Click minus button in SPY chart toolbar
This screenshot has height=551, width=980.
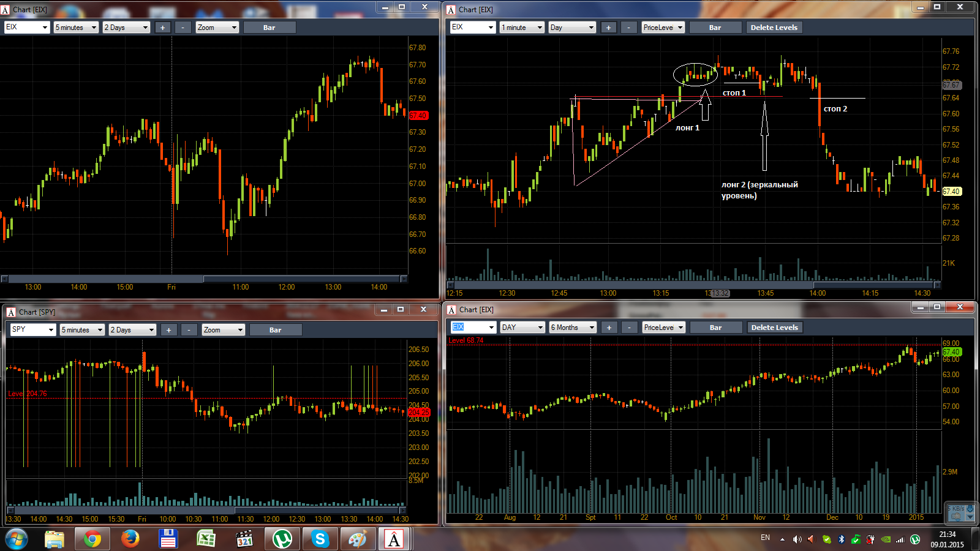[189, 330]
